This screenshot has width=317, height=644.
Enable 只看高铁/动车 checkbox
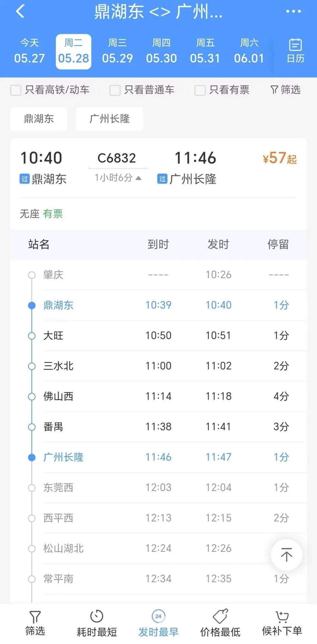(16, 90)
